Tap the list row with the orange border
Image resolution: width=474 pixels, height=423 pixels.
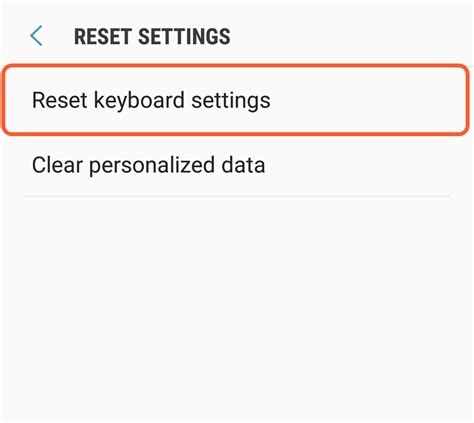click(236, 100)
